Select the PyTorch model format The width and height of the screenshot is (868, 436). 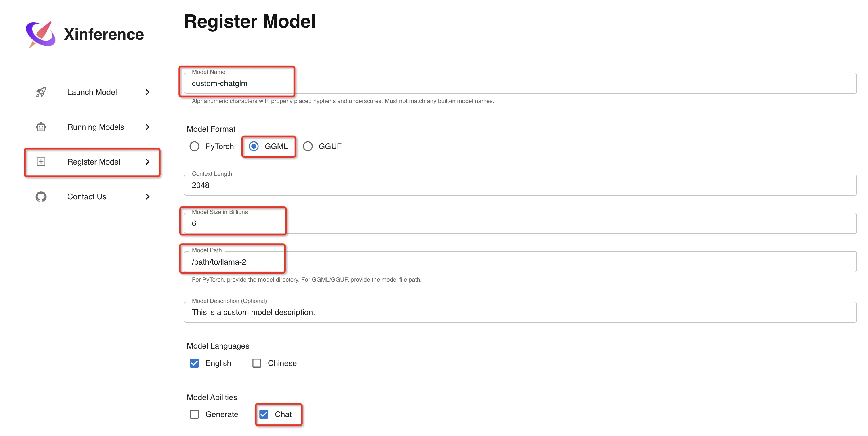pyautogui.click(x=195, y=146)
